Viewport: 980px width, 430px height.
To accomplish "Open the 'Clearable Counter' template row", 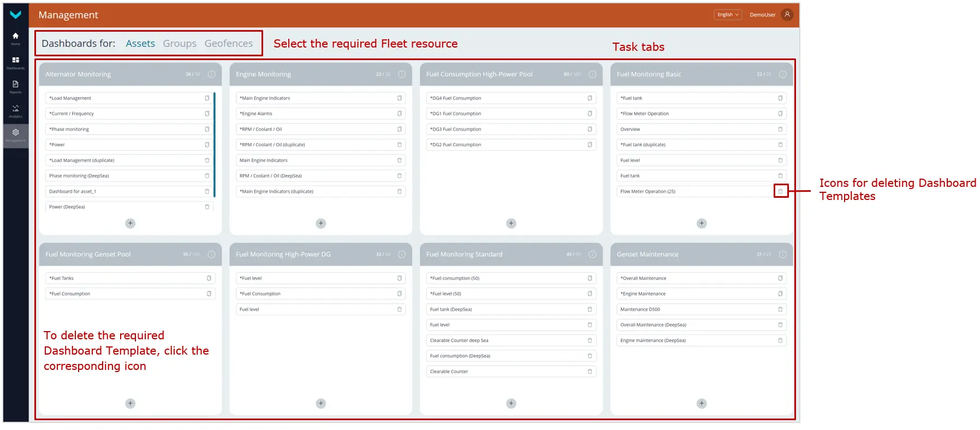I will point(511,372).
